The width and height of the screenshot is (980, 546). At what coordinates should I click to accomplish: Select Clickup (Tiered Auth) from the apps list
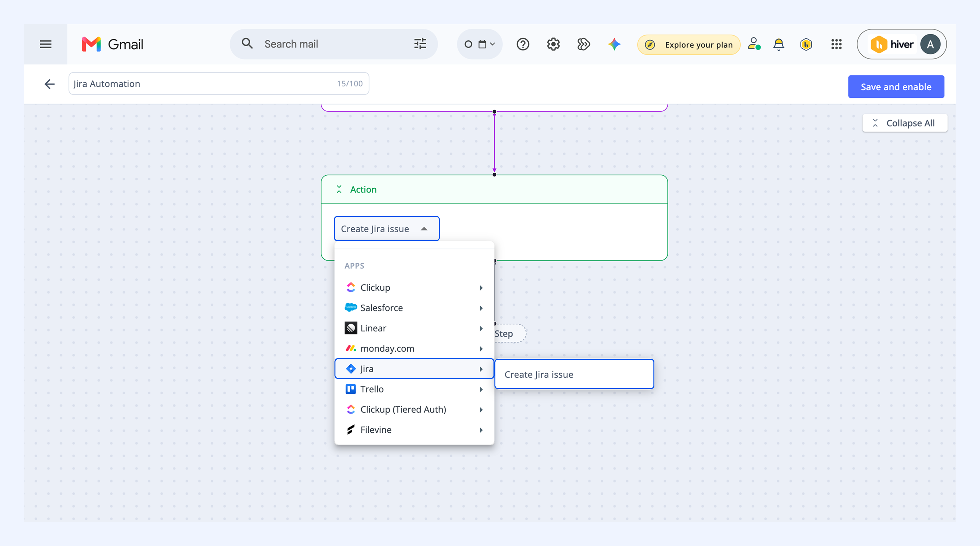tap(414, 409)
